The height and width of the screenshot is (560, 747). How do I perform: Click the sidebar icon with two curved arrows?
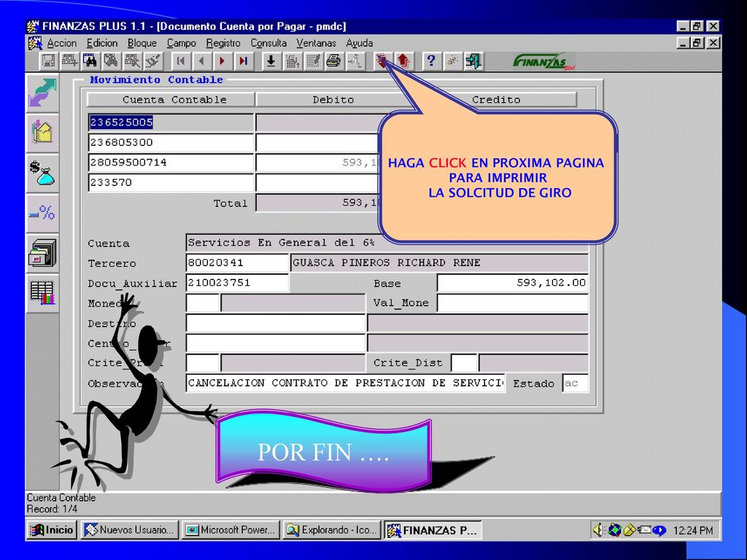click(x=42, y=93)
